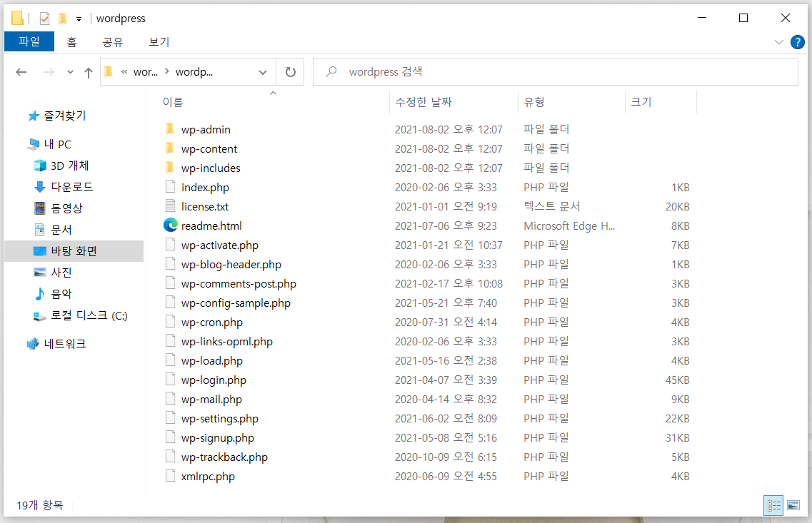The height and width of the screenshot is (523, 812).
Task: Click the license.txt text document icon
Action: [171, 206]
